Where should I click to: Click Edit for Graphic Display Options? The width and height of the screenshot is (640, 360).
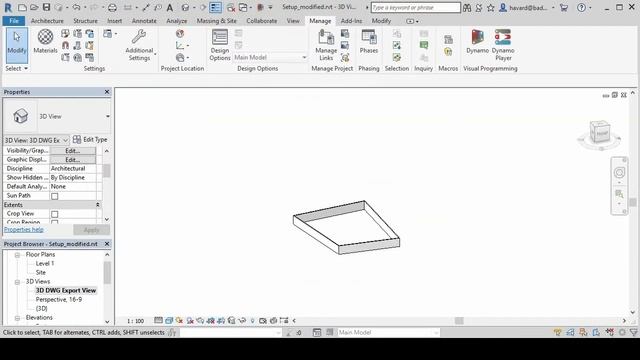(73, 160)
